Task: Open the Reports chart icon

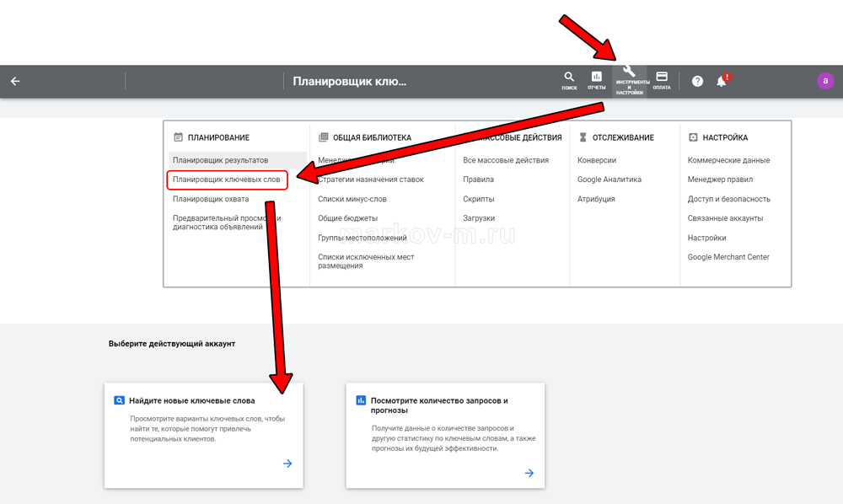Action: coord(596,79)
